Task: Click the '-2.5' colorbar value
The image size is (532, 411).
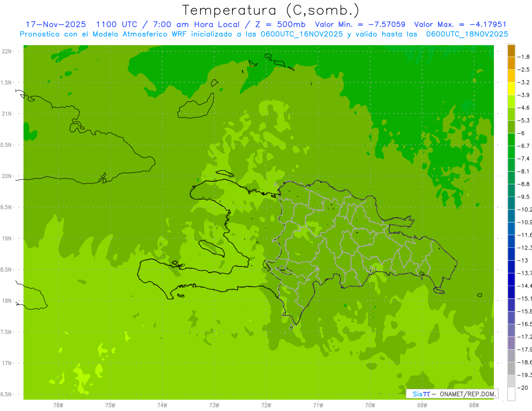Action: 524,70
